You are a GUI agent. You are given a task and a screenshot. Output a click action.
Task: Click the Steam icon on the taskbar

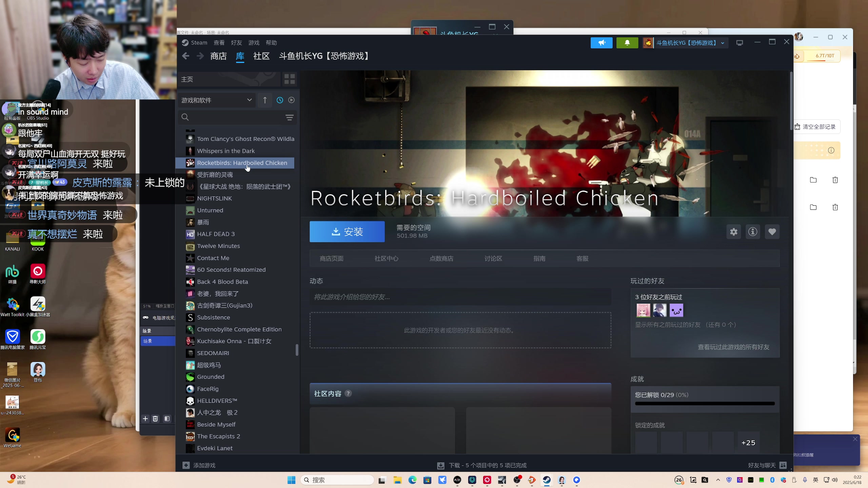coord(547,480)
